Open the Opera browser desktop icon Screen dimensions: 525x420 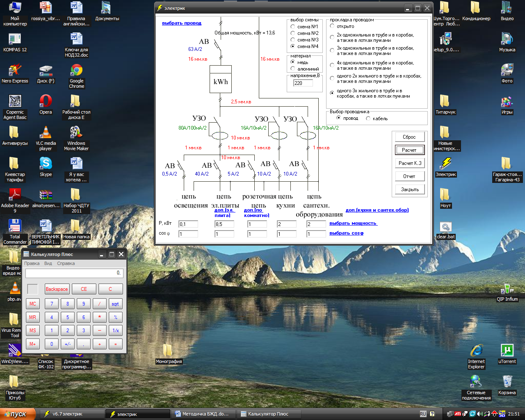46,101
